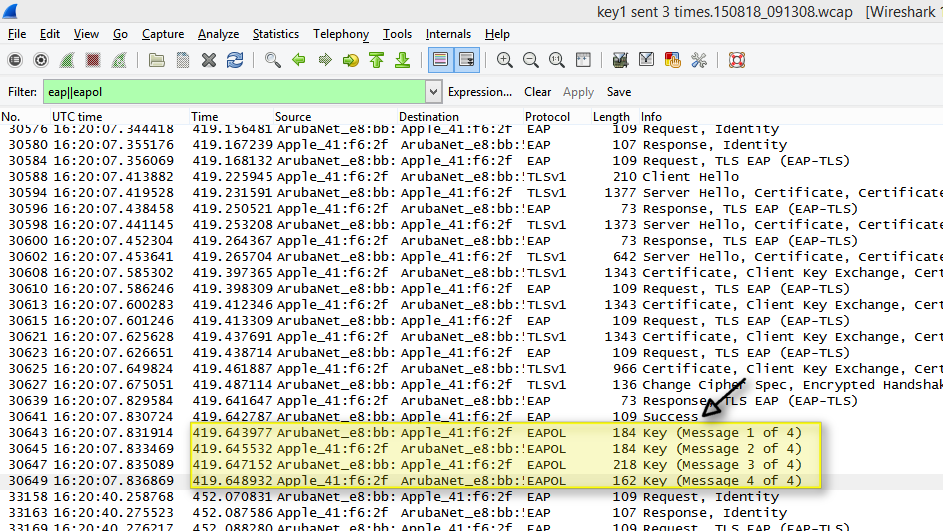The height and width of the screenshot is (531, 943).
Task: Select packet 30643 Key Message 1 of 4
Action: (x=472, y=433)
